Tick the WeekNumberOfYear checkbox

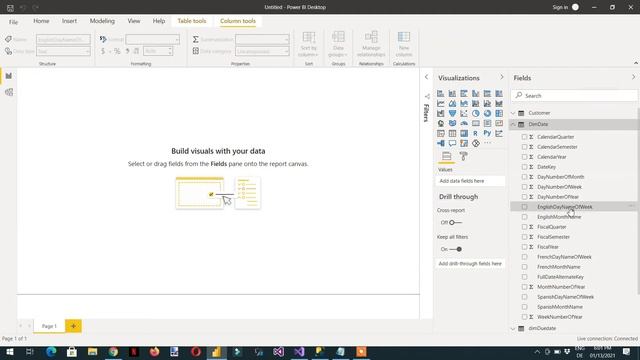(524, 317)
